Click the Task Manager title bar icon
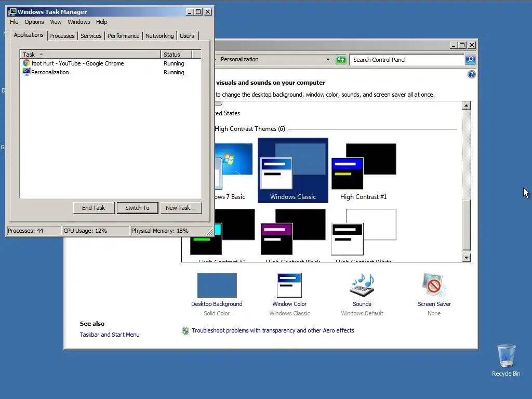532x399 pixels. pos(12,12)
